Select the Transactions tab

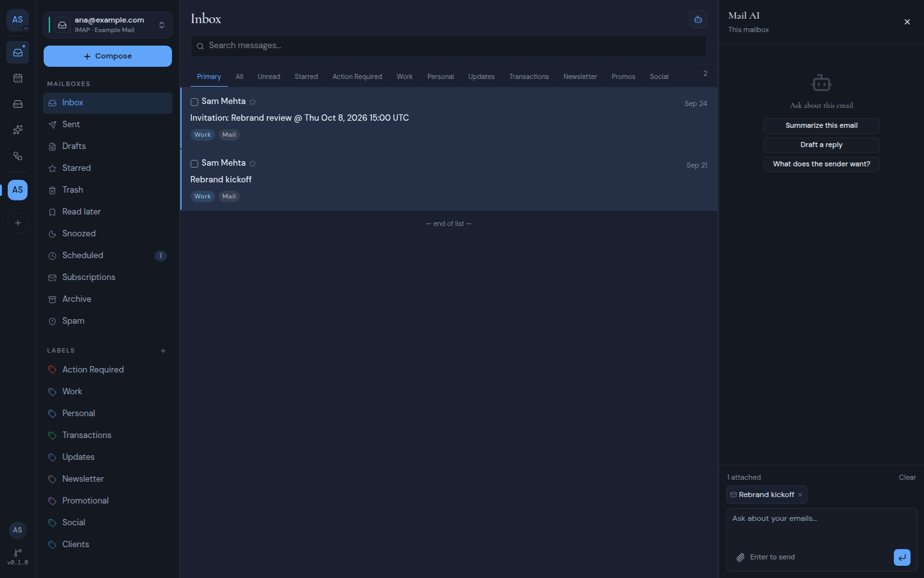529,76
